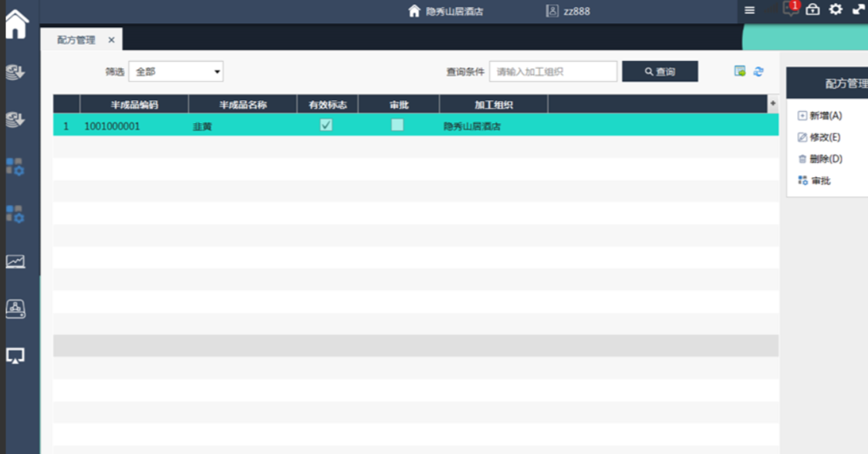Click the Home icon in the sidebar
Screen dimensions: 868x454
click(16, 24)
